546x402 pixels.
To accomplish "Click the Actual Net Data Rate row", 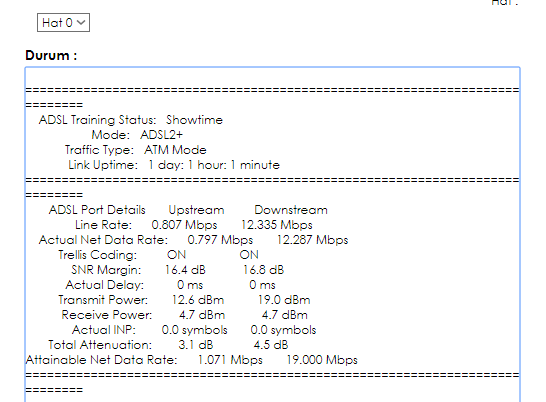I will [x=194, y=240].
